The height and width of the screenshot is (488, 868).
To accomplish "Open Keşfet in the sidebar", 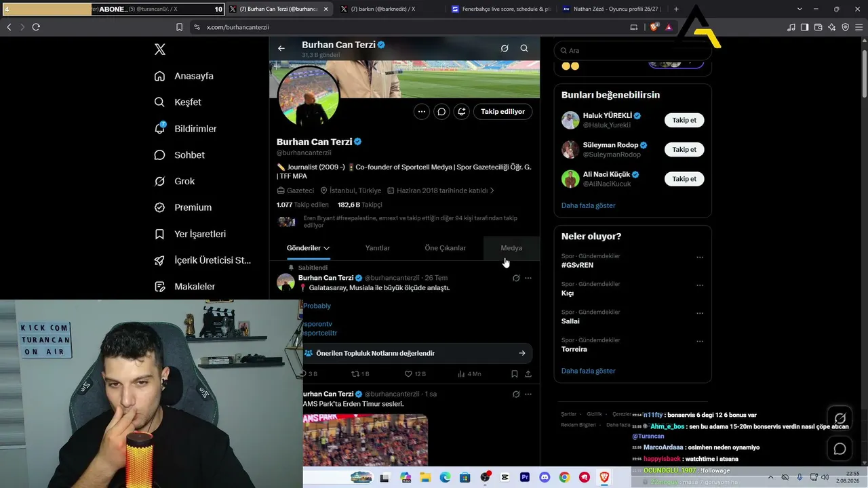I will coord(178,102).
